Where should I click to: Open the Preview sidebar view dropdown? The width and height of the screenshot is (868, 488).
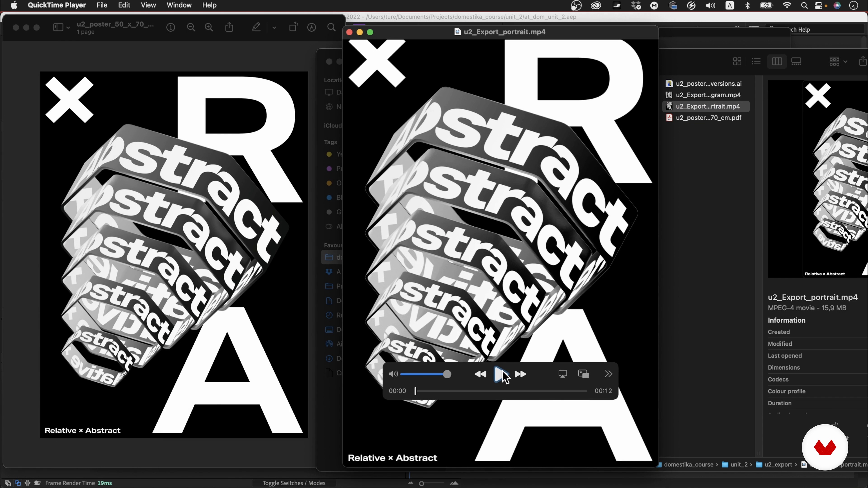pyautogui.click(x=61, y=27)
